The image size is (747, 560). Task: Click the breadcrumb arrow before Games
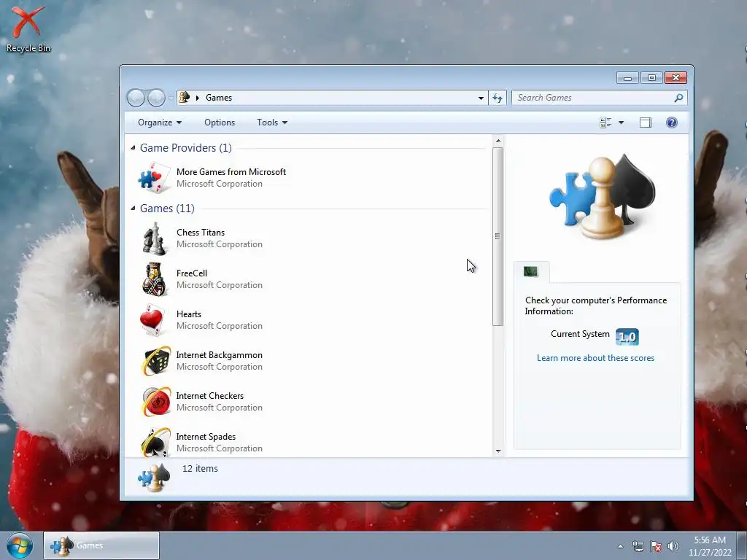(197, 98)
